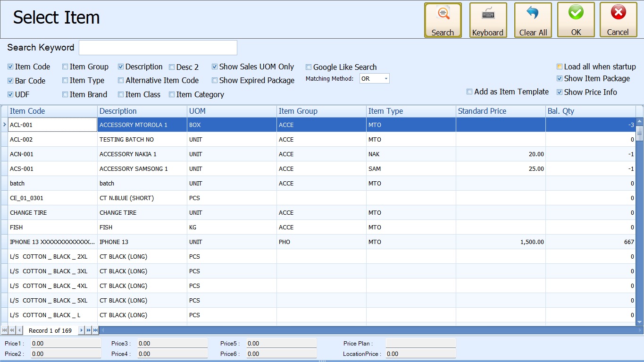The height and width of the screenshot is (362, 644).
Task: Click the Standard Price column header
Action: [500, 111]
